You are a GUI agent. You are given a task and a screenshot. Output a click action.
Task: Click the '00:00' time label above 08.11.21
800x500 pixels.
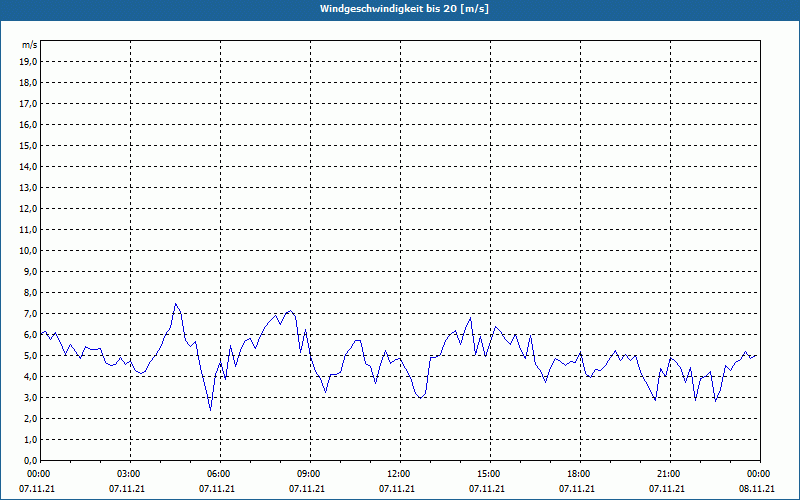click(x=760, y=474)
